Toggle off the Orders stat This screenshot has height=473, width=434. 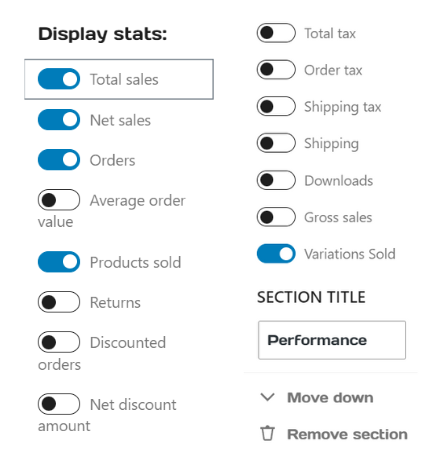[59, 160]
